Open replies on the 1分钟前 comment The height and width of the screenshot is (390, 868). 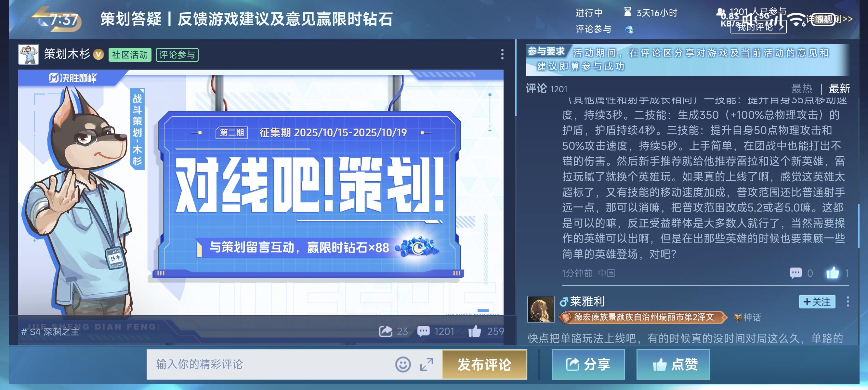(x=795, y=273)
